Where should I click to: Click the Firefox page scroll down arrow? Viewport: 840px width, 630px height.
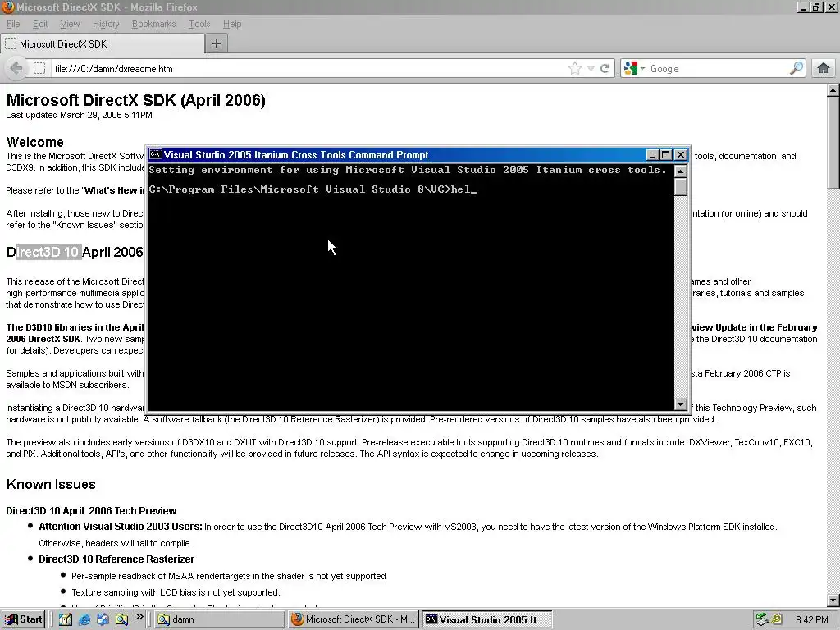point(833,600)
